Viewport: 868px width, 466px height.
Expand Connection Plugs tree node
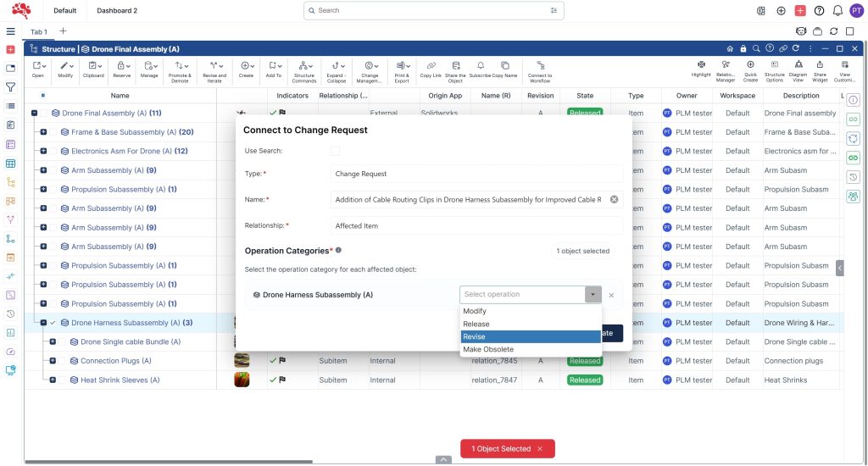(x=53, y=361)
